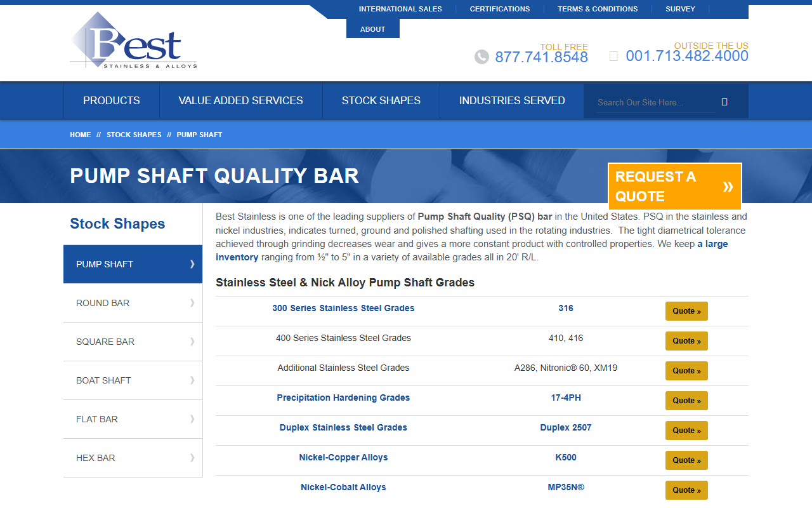This screenshot has width=812, height=508.
Task: Select Square Bar in sidebar
Action: (x=133, y=342)
